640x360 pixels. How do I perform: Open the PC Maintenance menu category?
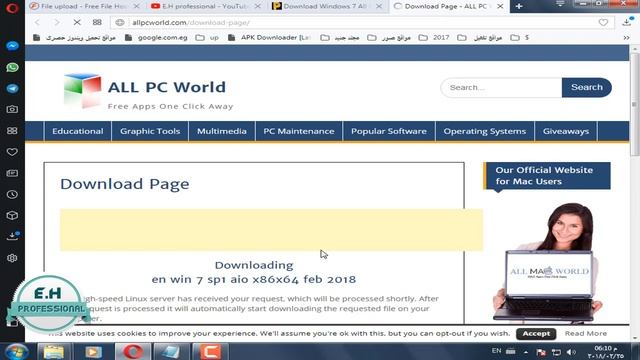(x=299, y=131)
